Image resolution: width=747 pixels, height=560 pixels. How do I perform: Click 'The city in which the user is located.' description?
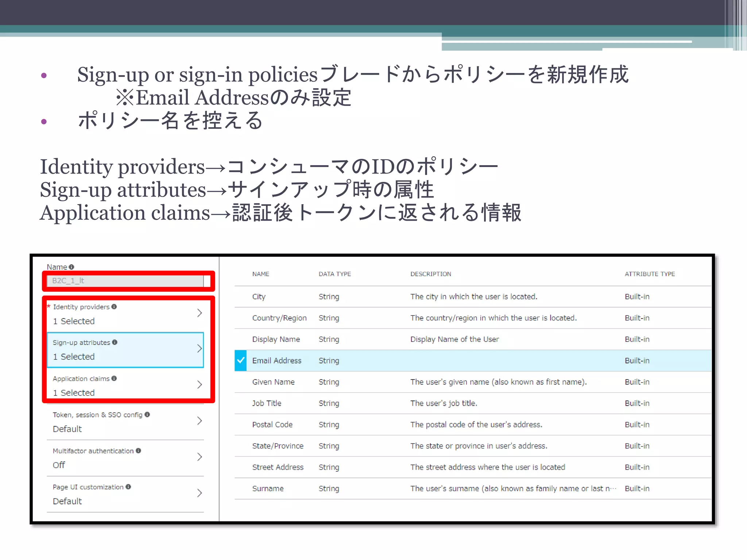point(474,296)
